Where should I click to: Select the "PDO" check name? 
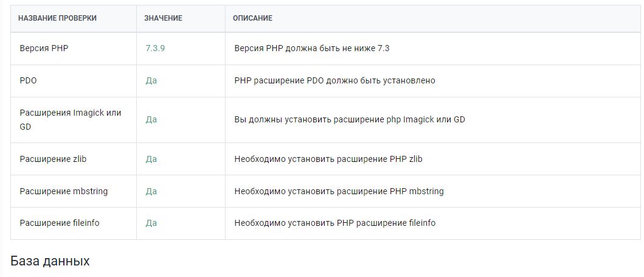[28, 80]
